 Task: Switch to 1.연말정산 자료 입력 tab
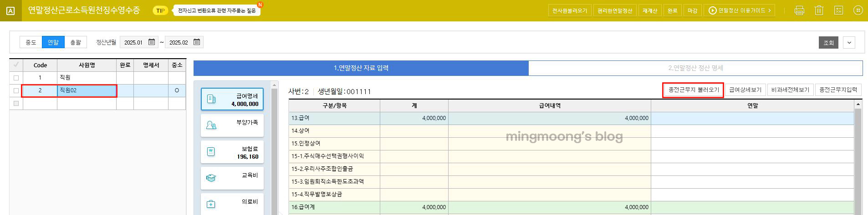click(x=361, y=68)
